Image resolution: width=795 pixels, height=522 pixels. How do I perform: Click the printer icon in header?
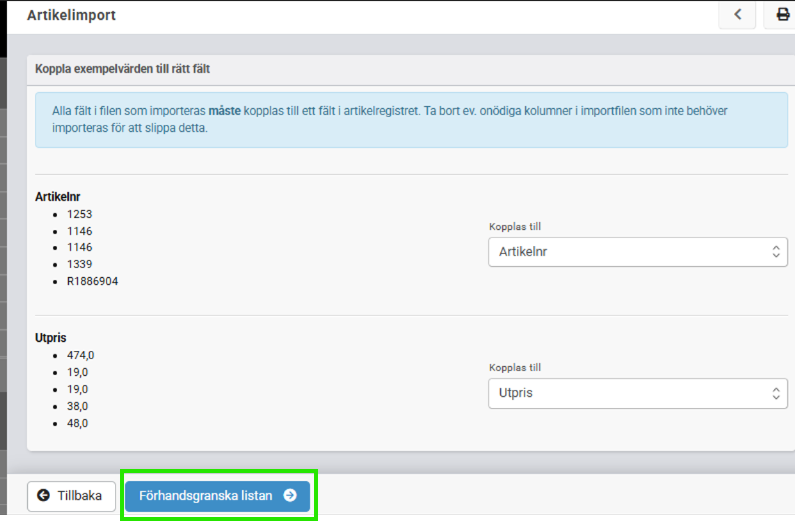pyautogui.click(x=782, y=14)
